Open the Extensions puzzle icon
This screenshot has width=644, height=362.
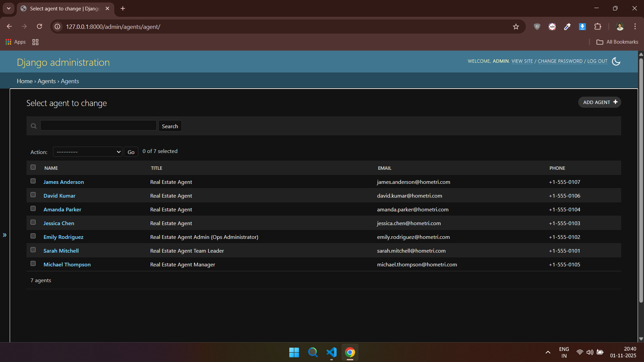[598, 27]
